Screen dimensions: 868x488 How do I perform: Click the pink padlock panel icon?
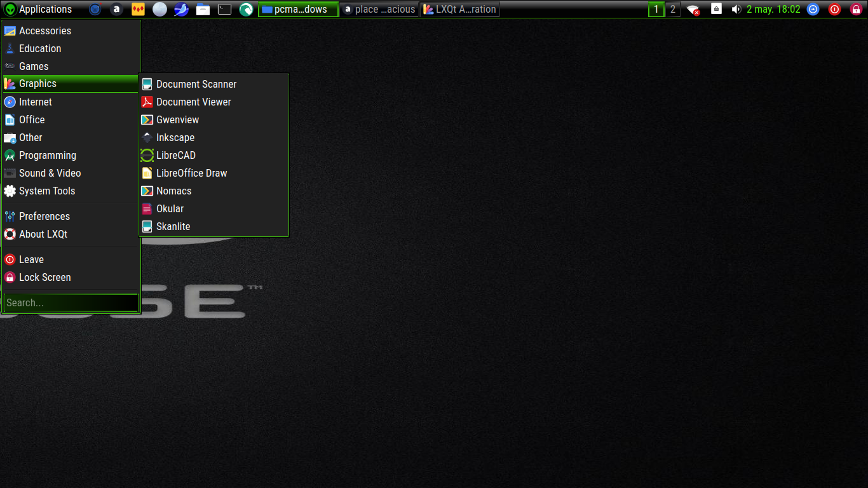tap(856, 10)
